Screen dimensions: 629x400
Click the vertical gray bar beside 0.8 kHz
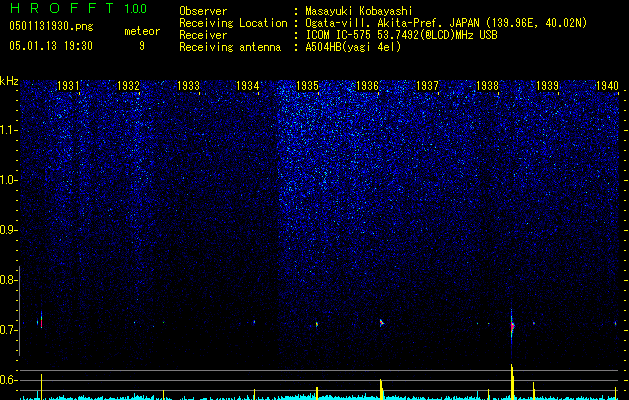click(19, 311)
